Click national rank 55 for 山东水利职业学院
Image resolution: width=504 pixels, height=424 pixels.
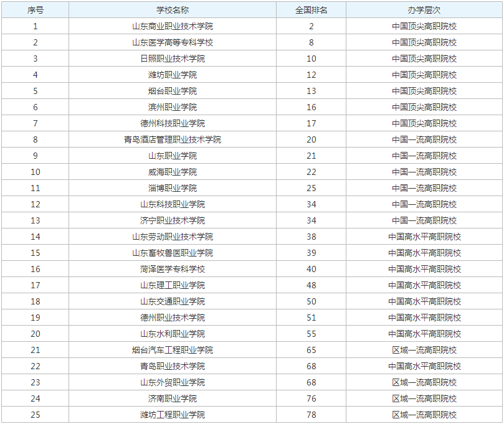[x=311, y=334]
